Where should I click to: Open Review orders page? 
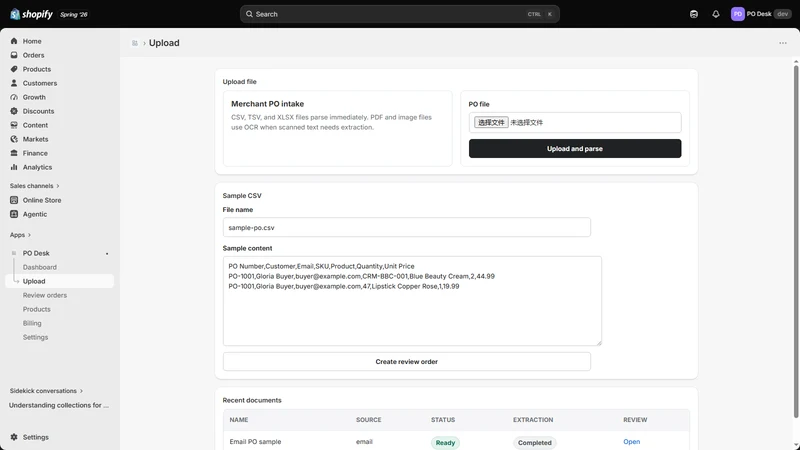(45, 295)
